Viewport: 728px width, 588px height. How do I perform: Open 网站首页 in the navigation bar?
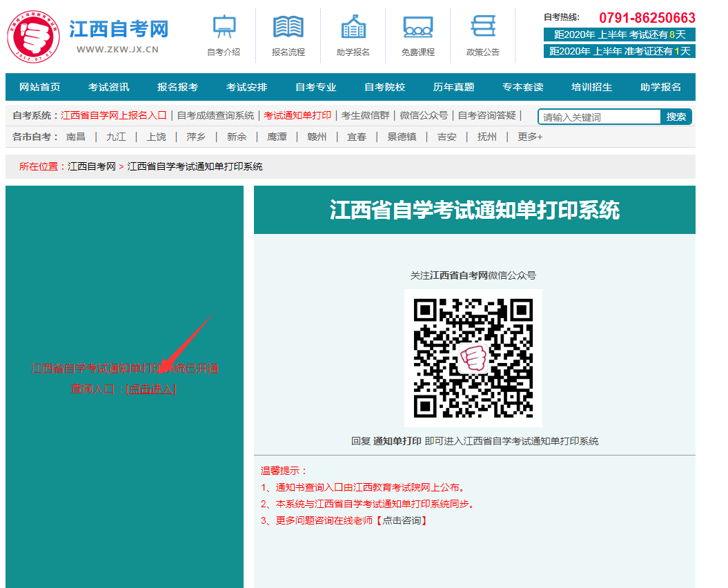click(40, 87)
